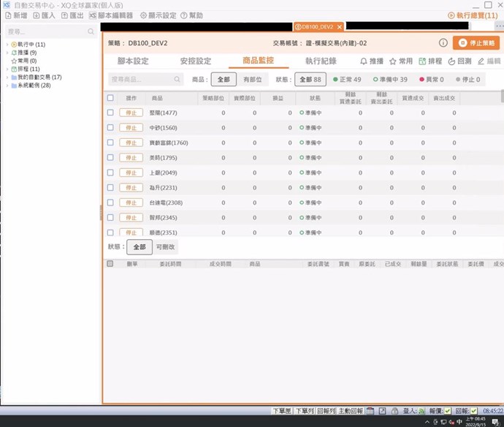This screenshot has height=427, width=504.
Task: Filter status by 異常 0
Action: pyautogui.click(x=432, y=80)
